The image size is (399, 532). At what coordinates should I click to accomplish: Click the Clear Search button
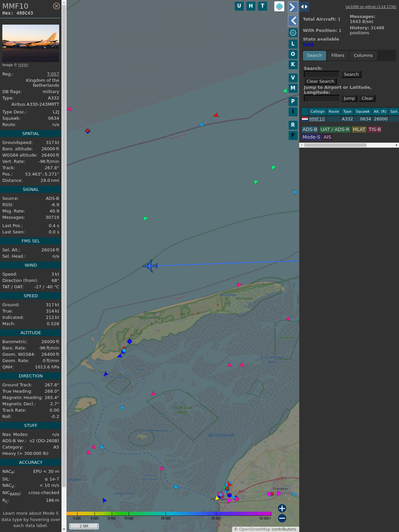click(x=320, y=81)
